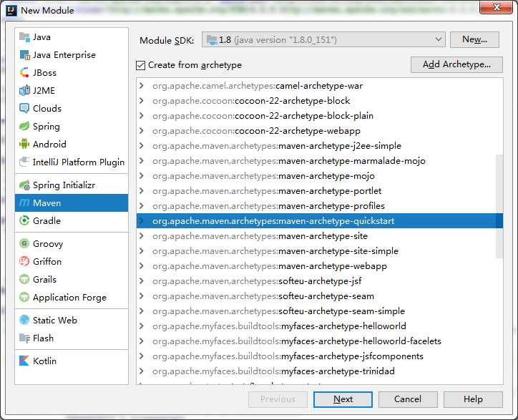
Task: Click the archetype list vertical scrollbar
Action: pos(499,206)
